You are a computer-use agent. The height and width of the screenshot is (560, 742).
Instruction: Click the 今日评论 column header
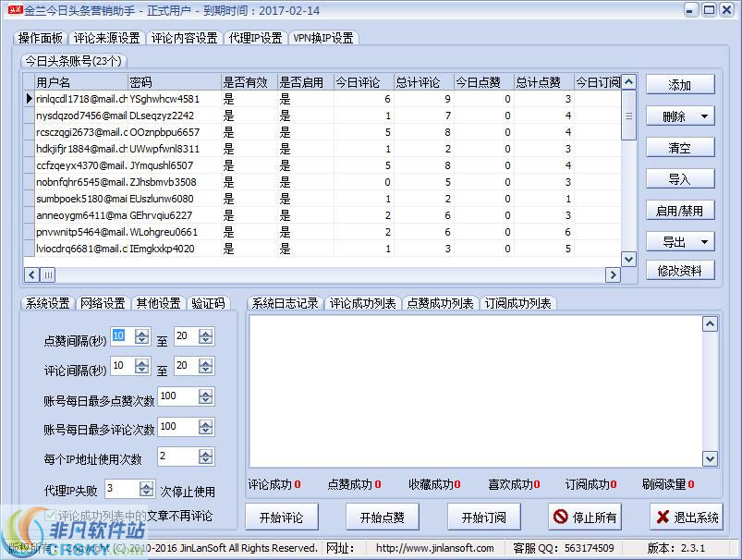(363, 82)
